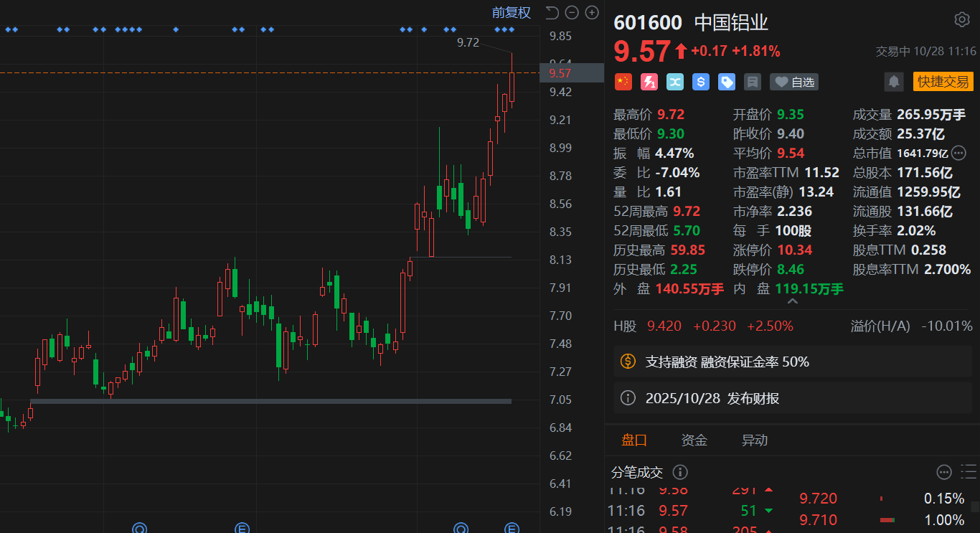Open the 前复权 adjustment dropdown

coord(511,12)
